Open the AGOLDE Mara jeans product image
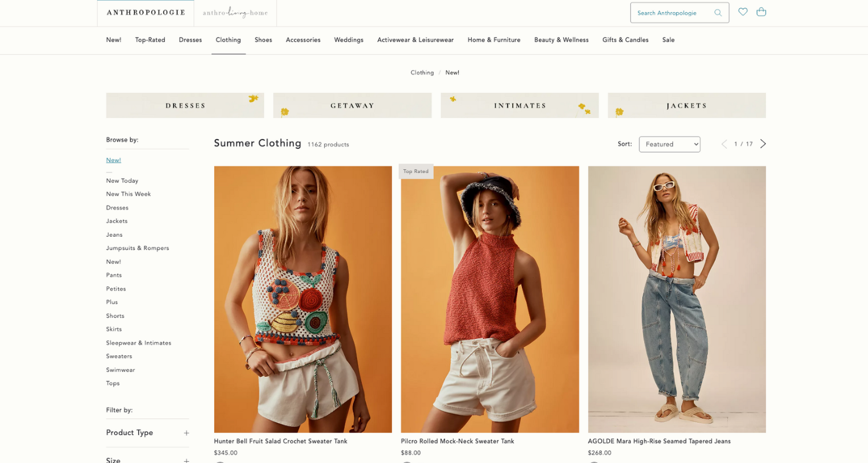The width and height of the screenshot is (868, 463). (677, 299)
